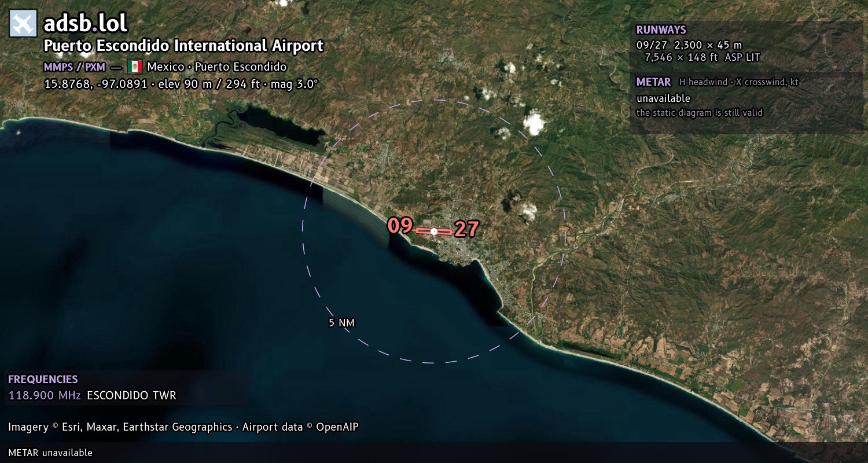This screenshot has height=463, width=868.
Task: Click the METAR 'unavailable' status text
Action: point(663,98)
